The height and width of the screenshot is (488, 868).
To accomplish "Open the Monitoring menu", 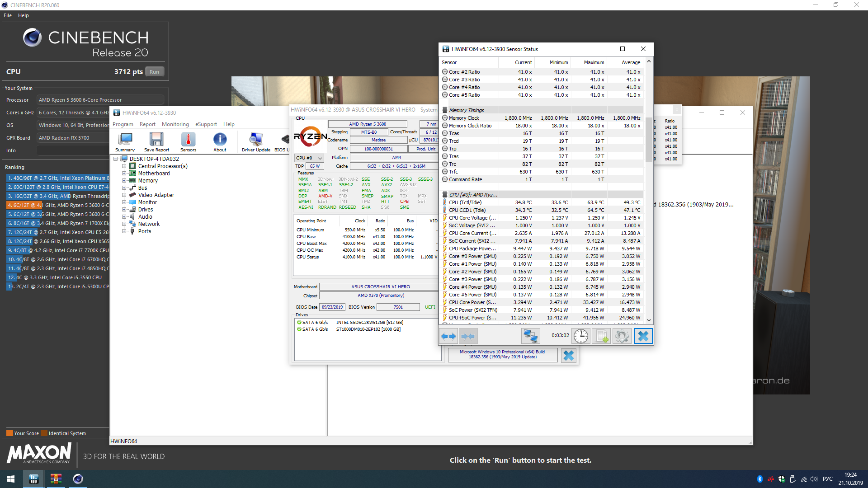I will coord(175,124).
